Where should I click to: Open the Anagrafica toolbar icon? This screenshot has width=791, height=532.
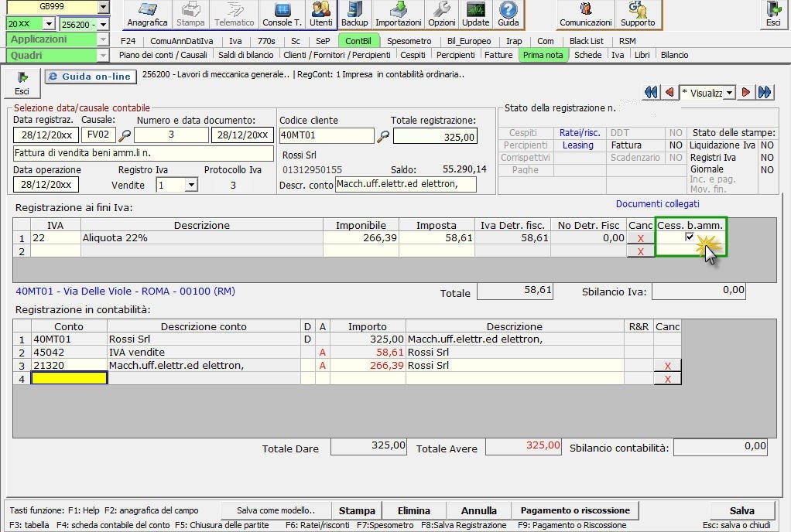tap(147, 15)
